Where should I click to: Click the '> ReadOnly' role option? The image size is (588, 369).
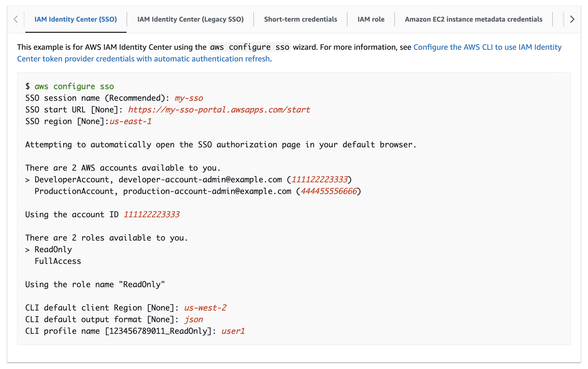point(49,250)
